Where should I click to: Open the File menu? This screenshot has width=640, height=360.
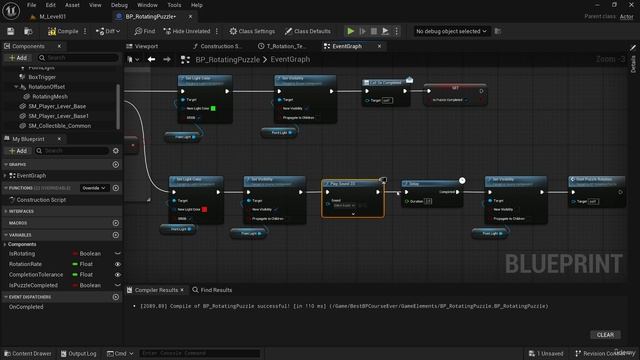click(x=31, y=5)
